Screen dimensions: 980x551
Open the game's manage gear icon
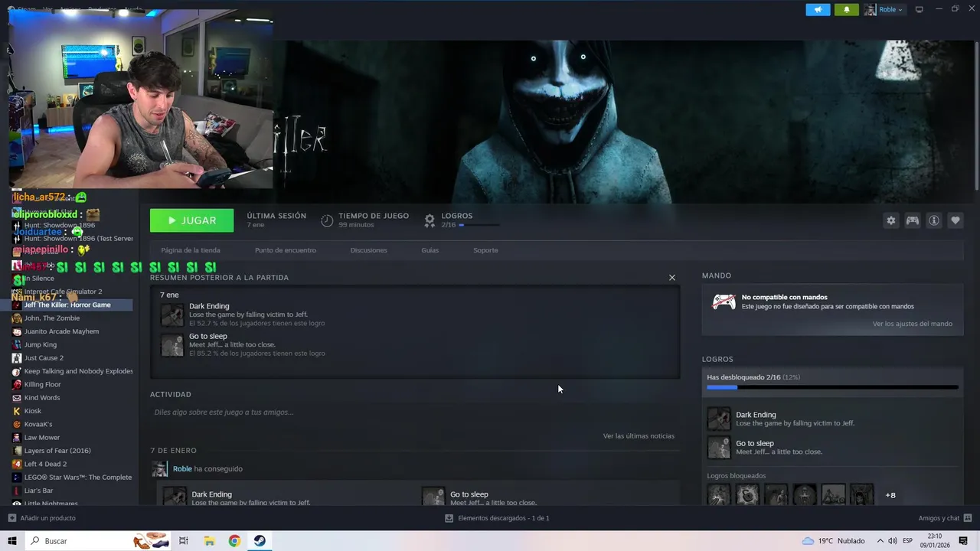coord(890,220)
